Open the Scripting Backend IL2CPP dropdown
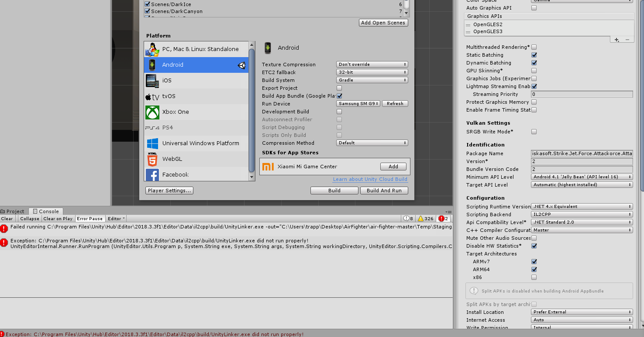 click(582, 214)
